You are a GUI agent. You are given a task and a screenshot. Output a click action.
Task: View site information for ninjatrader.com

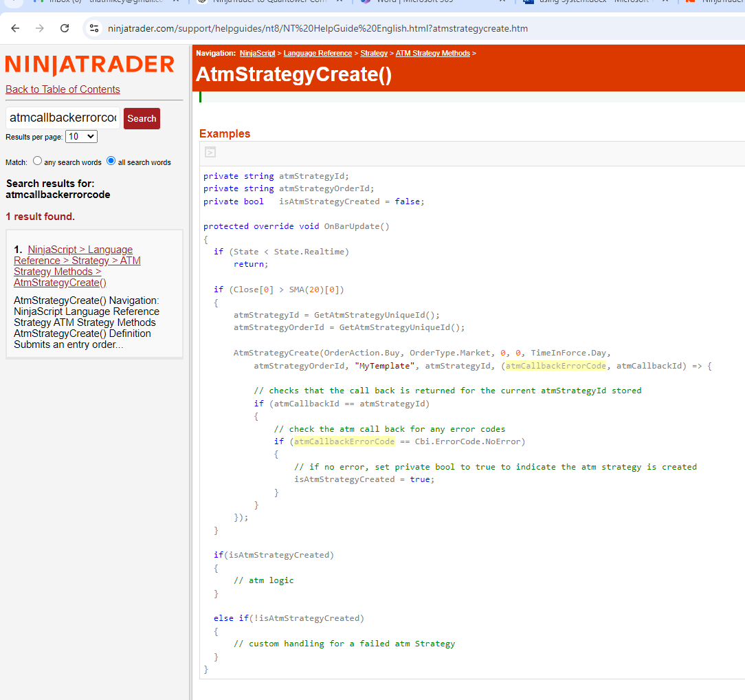[x=94, y=28]
